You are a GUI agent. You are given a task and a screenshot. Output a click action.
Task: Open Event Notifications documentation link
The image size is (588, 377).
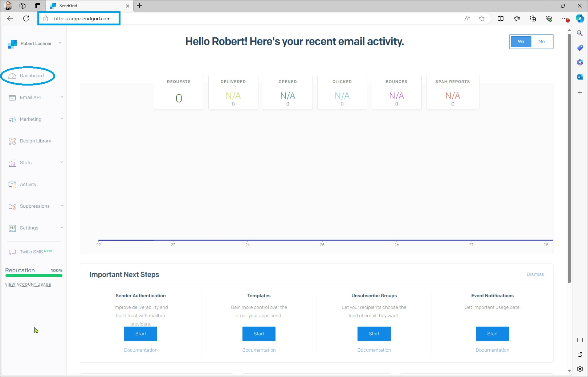(x=493, y=350)
